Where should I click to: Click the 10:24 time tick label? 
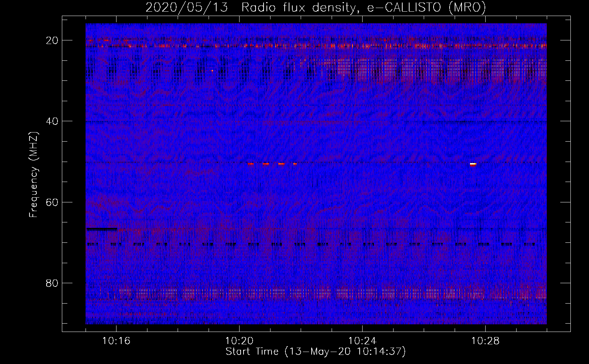[362, 341]
